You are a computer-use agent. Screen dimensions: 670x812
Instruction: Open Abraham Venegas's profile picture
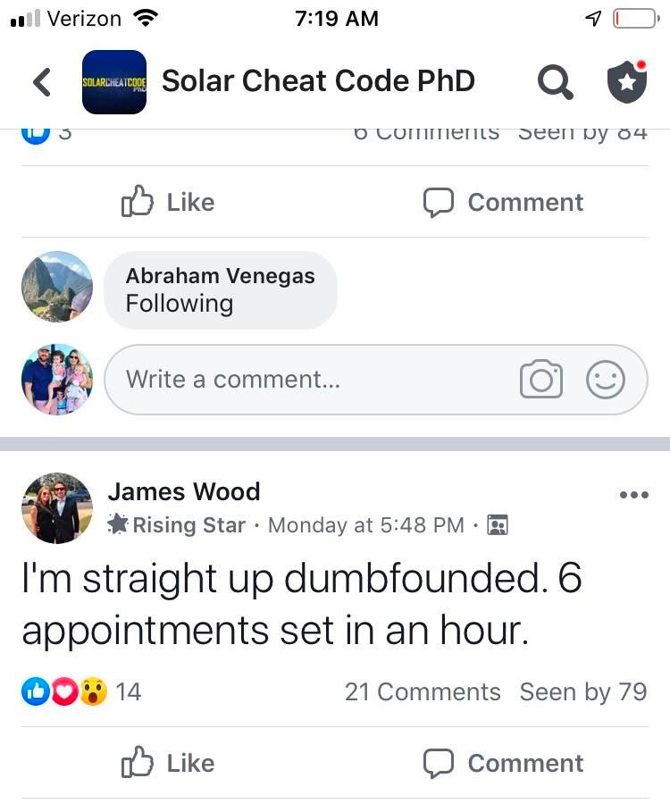(57, 287)
